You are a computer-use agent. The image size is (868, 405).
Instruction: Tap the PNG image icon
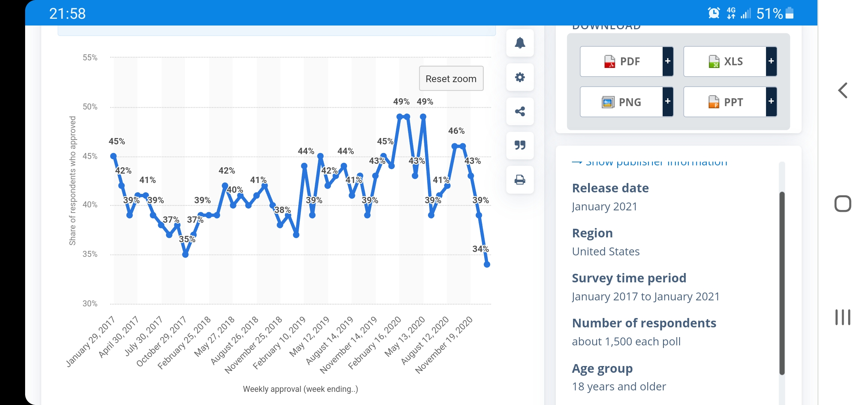(x=608, y=102)
